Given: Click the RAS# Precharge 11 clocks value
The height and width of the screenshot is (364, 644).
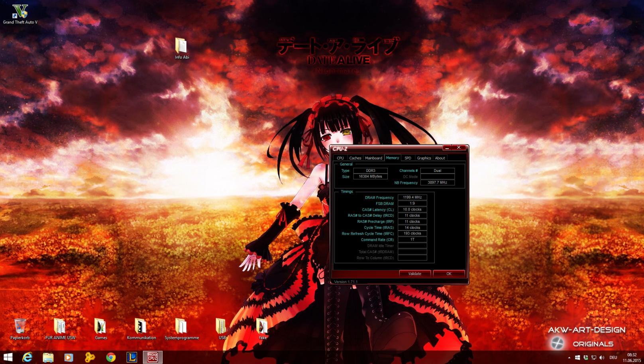Looking at the screenshot, I should [412, 221].
